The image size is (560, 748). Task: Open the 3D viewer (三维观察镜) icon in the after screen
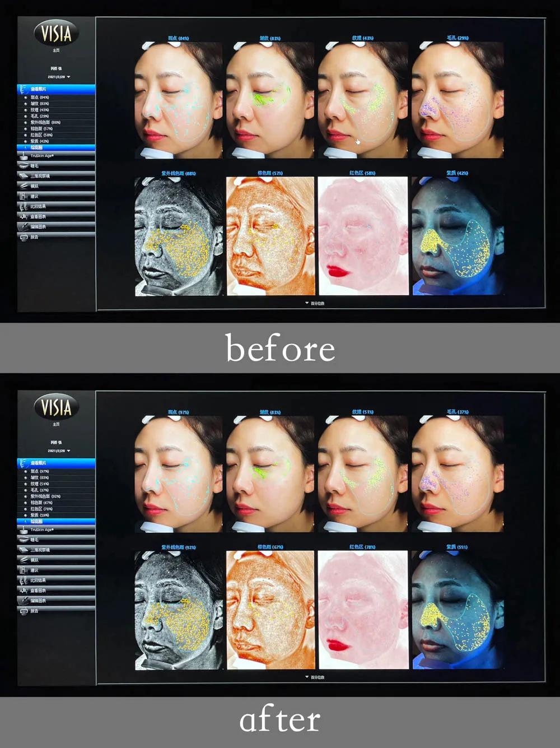tap(24, 550)
